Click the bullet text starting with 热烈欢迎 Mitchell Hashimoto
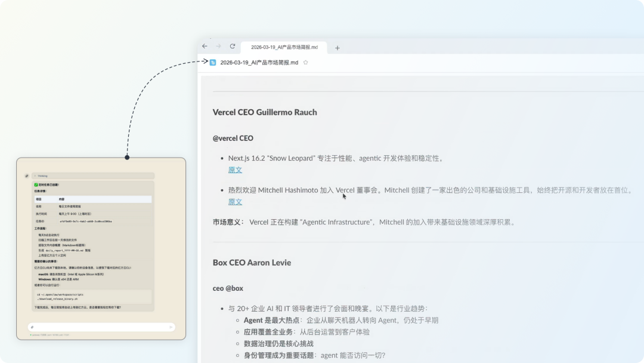The width and height of the screenshot is (644, 363). [431, 190]
